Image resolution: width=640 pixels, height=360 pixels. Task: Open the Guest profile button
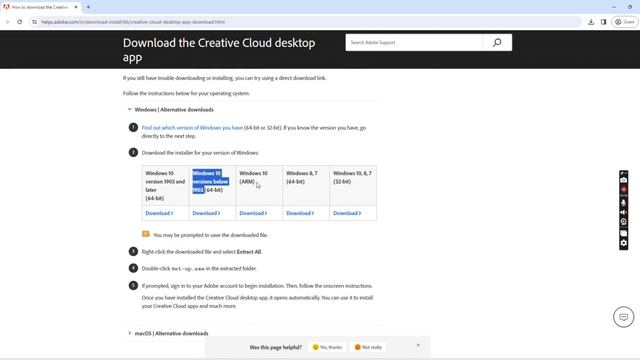[x=625, y=22]
